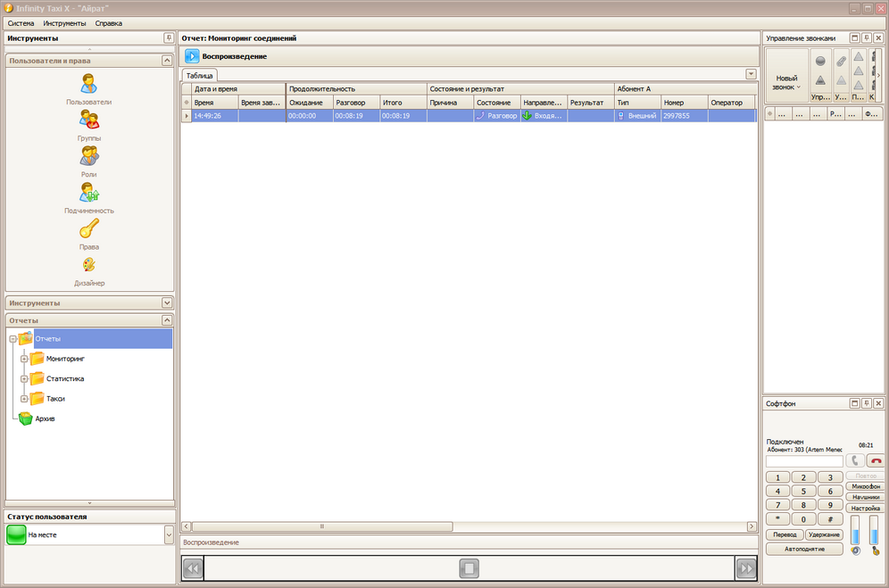The height and width of the screenshot is (588, 889).
Task: Pin the Инструменты panel
Action: point(169,38)
